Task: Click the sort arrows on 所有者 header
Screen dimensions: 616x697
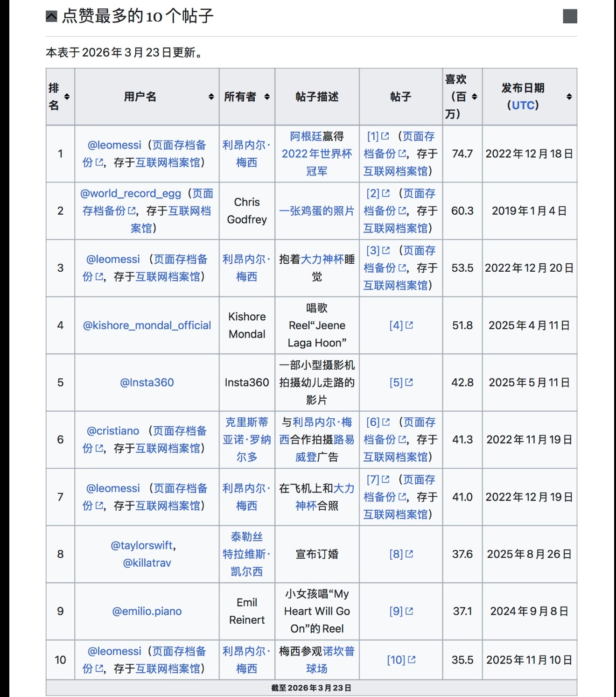Action: [267, 97]
